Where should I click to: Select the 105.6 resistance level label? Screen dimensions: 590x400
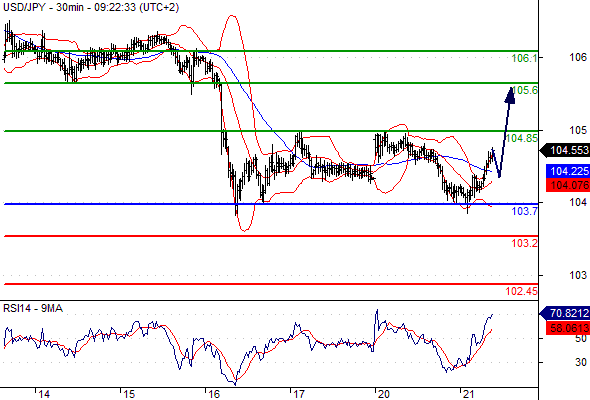525,90
